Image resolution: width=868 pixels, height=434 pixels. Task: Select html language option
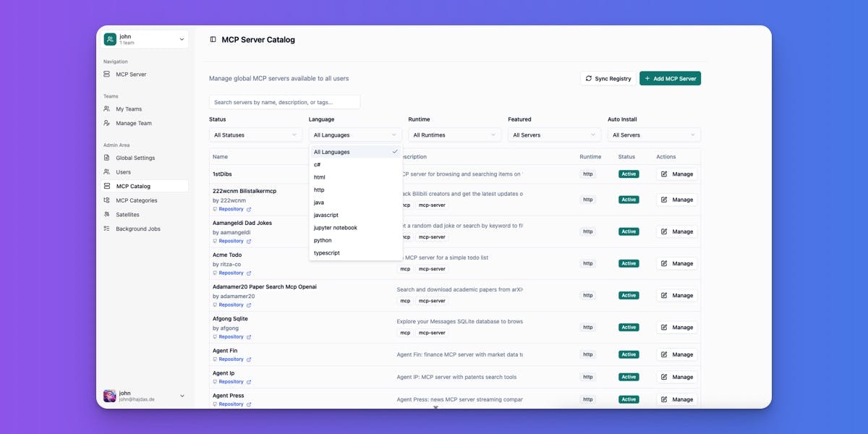[x=355, y=177]
